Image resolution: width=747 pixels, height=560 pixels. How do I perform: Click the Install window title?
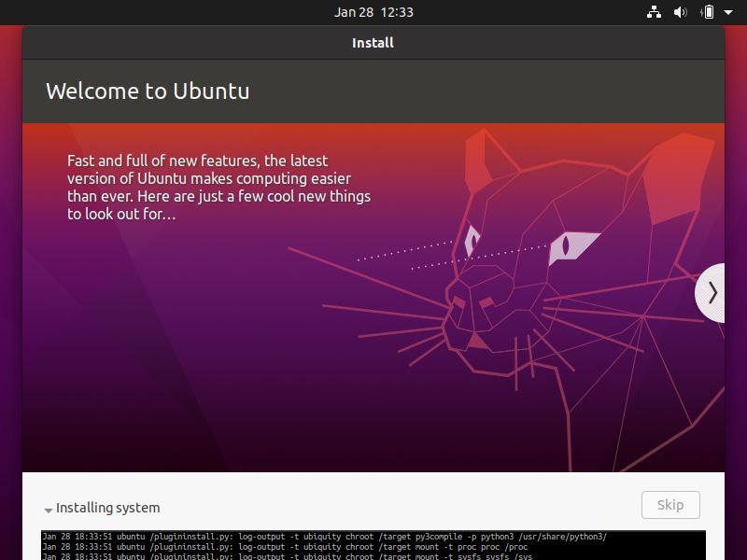pyautogui.click(x=373, y=43)
